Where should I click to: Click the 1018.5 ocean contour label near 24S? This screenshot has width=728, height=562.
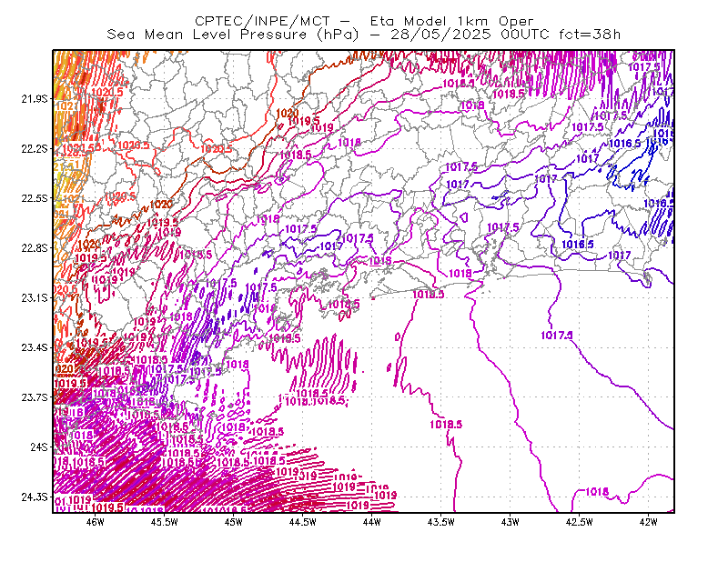tap(446, 424)
